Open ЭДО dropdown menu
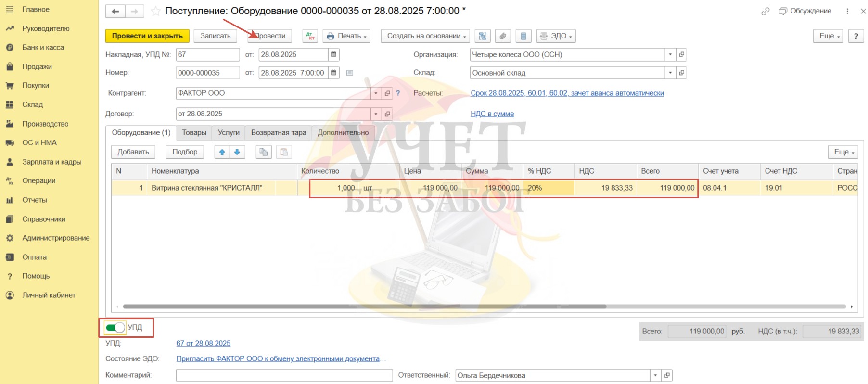Image resolution: width=868 pixels, height=384 pixels. point(556,36)
